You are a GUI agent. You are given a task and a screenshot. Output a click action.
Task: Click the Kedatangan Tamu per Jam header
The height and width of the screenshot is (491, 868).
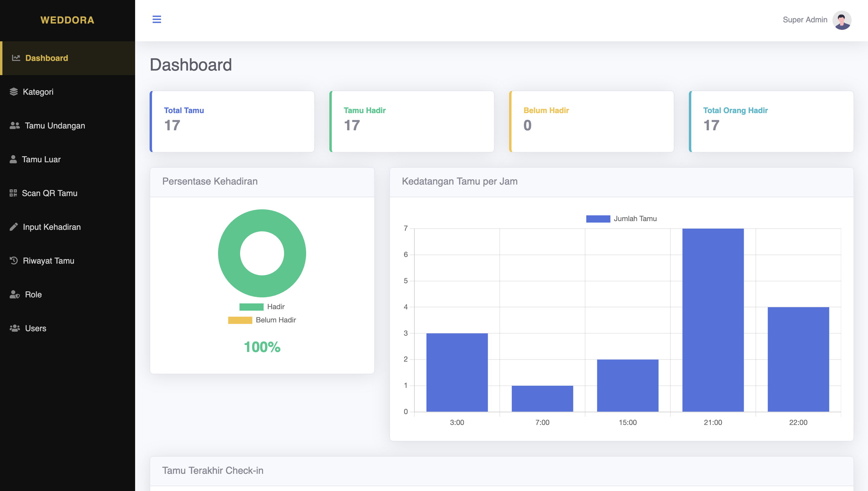622,182
